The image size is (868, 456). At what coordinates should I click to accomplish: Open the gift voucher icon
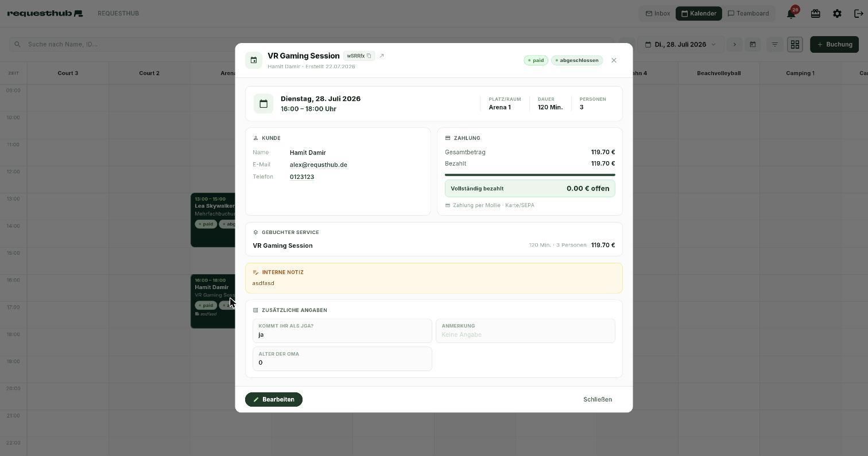pyautogui.click(x=815, y=14)
